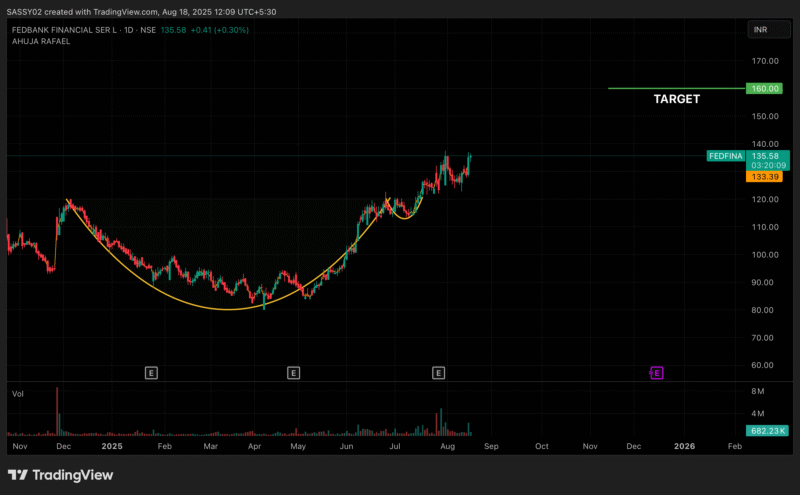
Task: Click the green 135.58 current price label
Action: point(765,156)
